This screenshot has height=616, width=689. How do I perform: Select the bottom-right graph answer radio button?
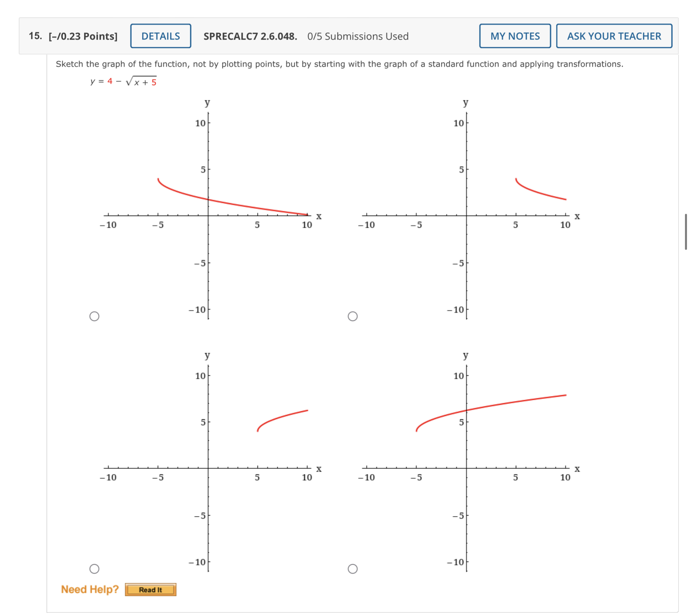tap(353, 569)
